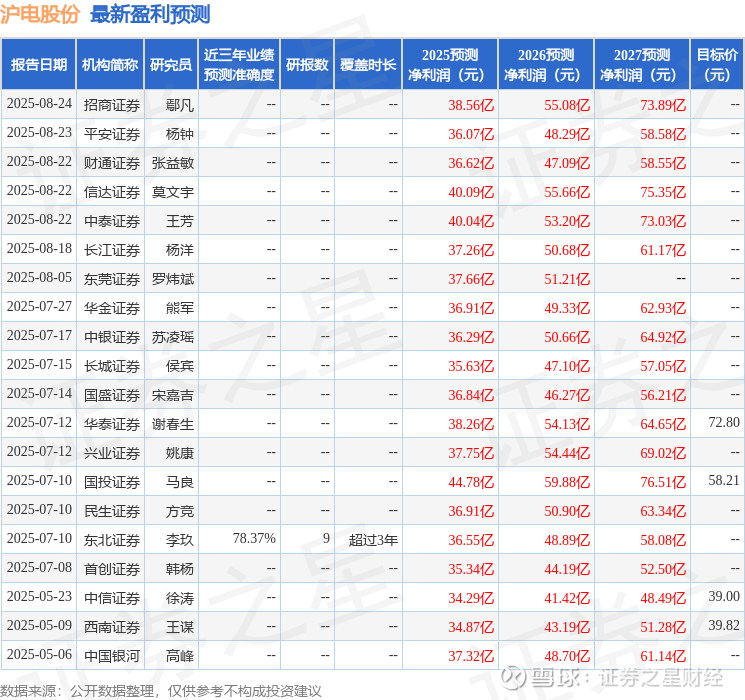Click the 报告日期 column header
The width and height of the screenshot is (745, 700).
(x=38, y=65)
